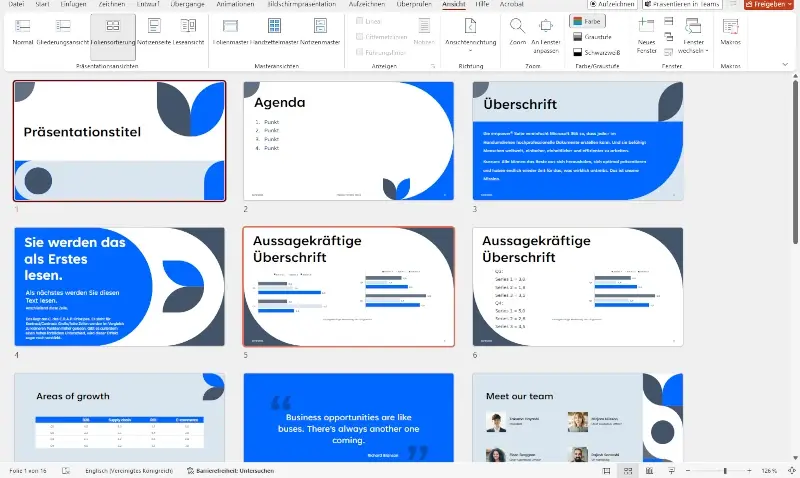
Task: Select the Graustufe color mode
Action: coord(590,36)
